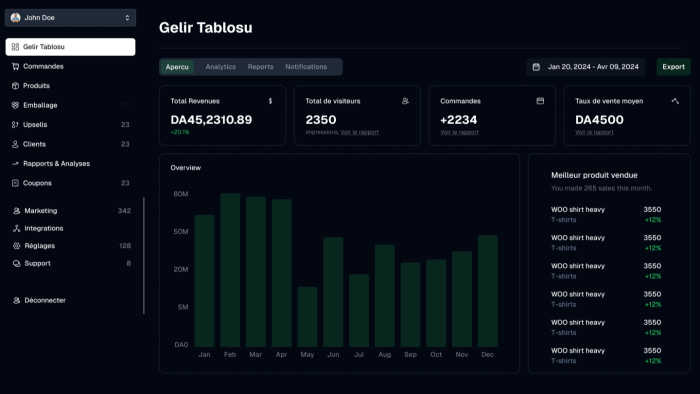Switch to the Analytics tab
The width and height of the screenshot is (700, 394).
pyautogui.click(x=221, y=67)
